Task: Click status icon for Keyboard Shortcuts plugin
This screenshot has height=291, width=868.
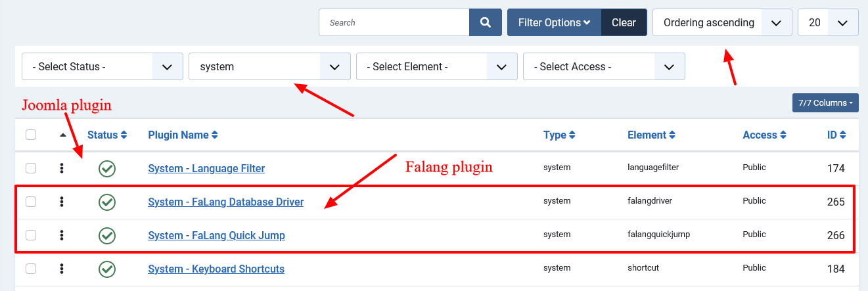Action: click(107, 269)
